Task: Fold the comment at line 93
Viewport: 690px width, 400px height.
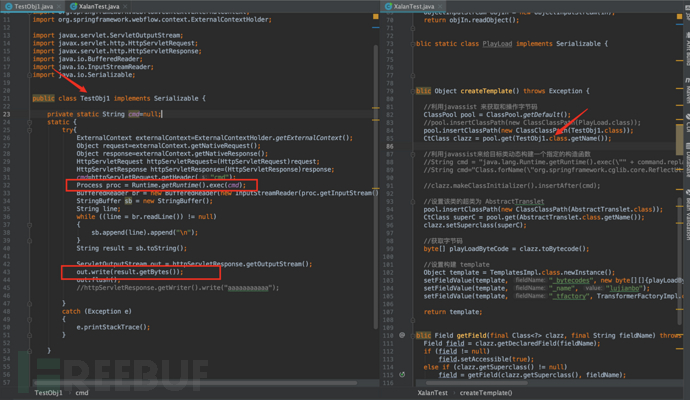Action: (x=413, y=202)
